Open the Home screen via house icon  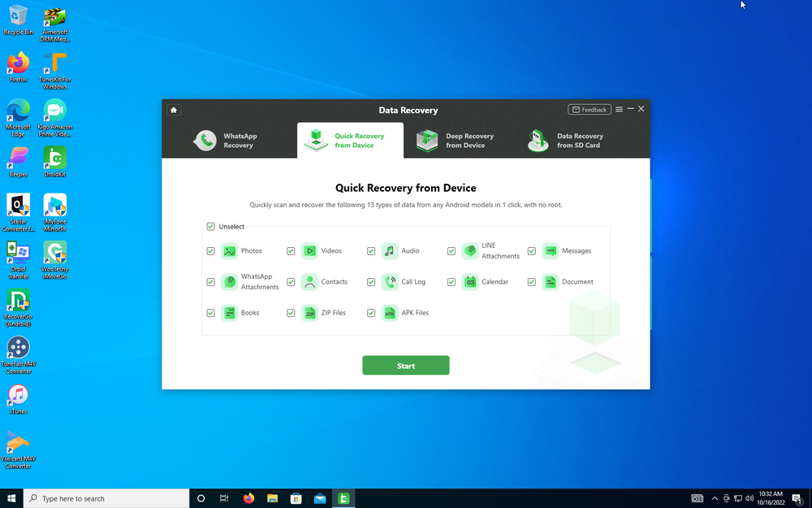173,109
